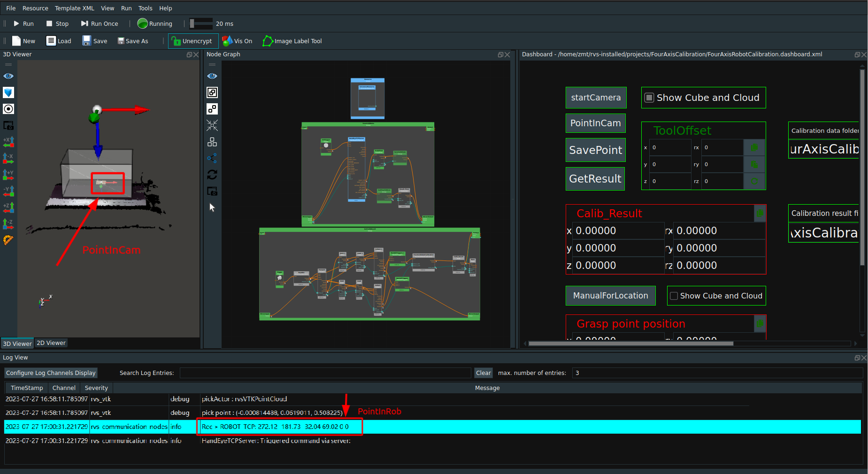The height and width of the screenshot is (474, 868).
Task: Click the ManualForLocation button
Action: tap(610, 296)
